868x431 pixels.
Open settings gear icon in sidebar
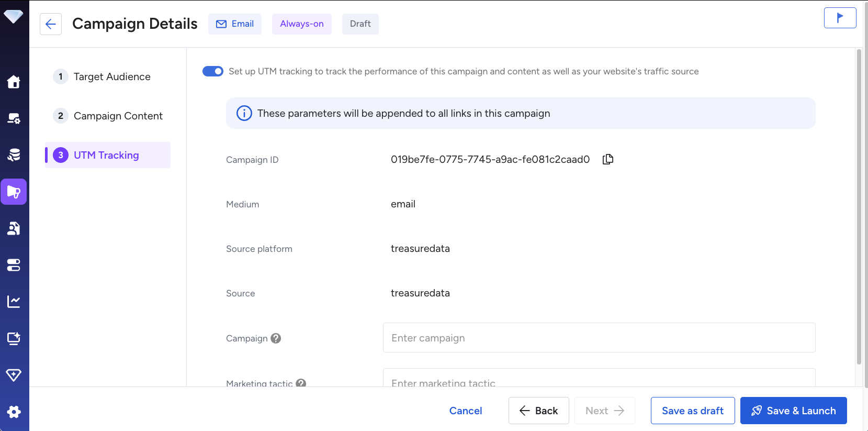pos(14,412)
